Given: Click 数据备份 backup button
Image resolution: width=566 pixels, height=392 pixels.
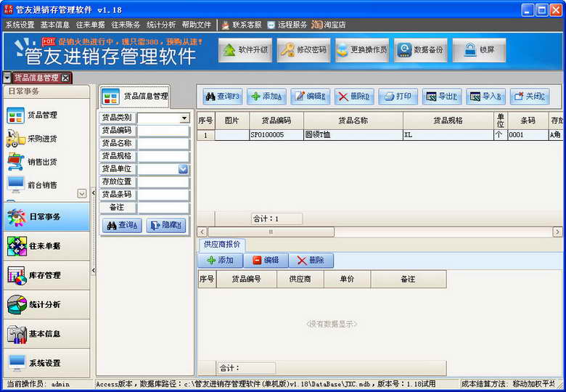Looking at the screenshot, I should tap(421, 50).
